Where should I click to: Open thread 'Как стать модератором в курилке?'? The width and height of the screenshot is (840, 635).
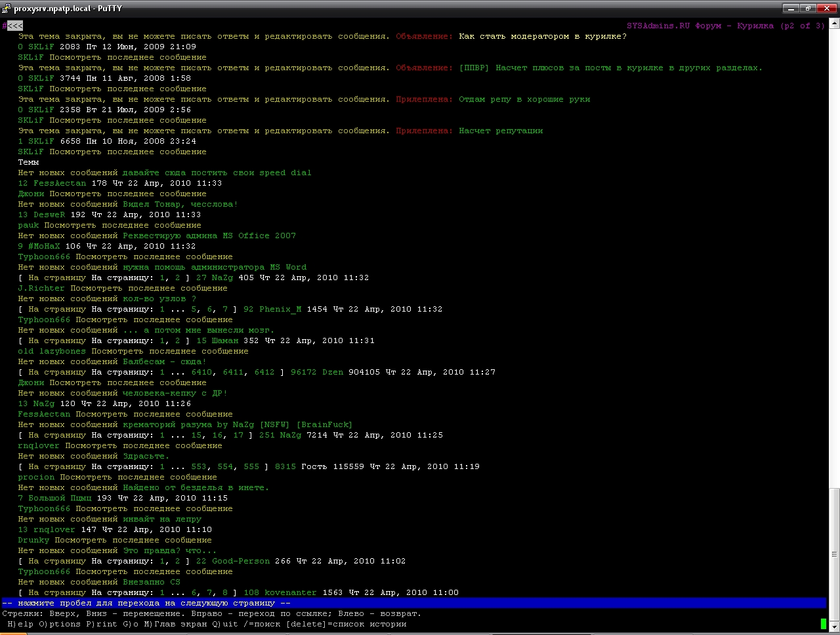click(x=543, y=36)
